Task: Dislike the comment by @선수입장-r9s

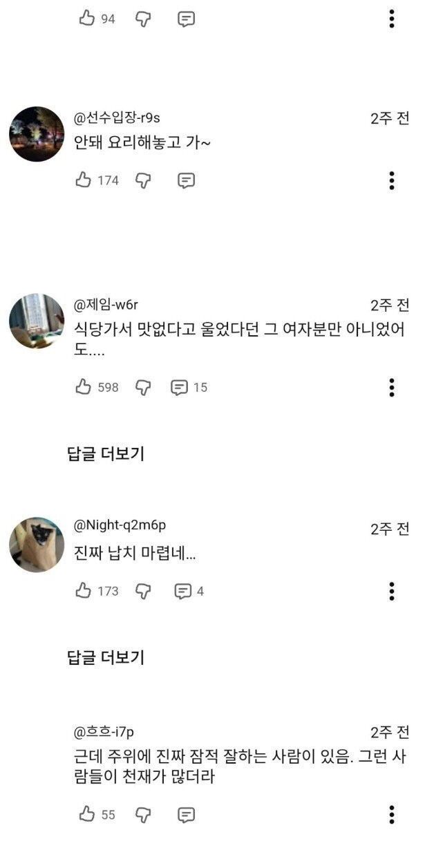Action: tap(143, 180)
